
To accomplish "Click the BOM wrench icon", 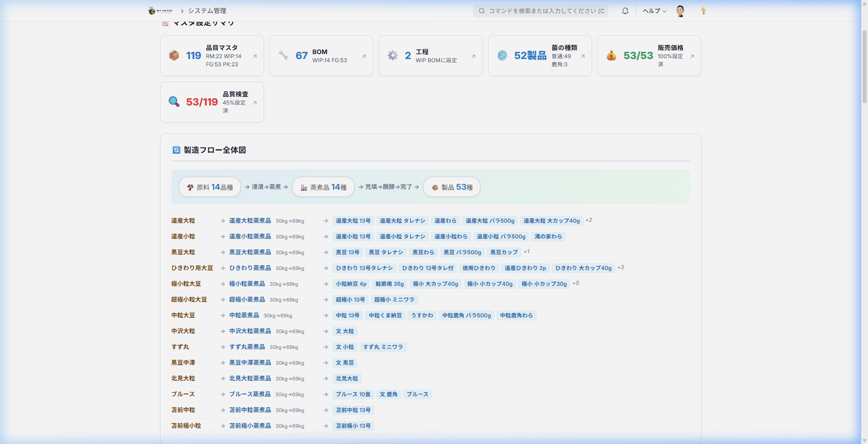I will coord(283,55).
